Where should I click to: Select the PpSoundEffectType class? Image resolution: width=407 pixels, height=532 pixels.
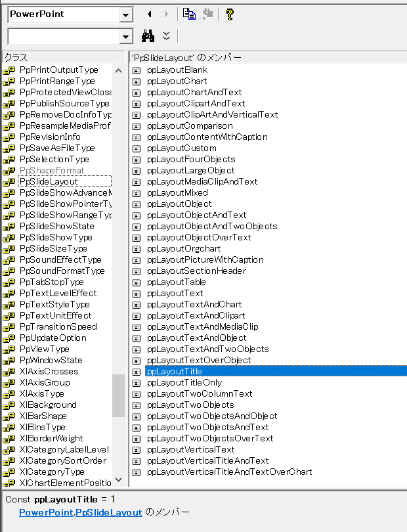point(60,260)
